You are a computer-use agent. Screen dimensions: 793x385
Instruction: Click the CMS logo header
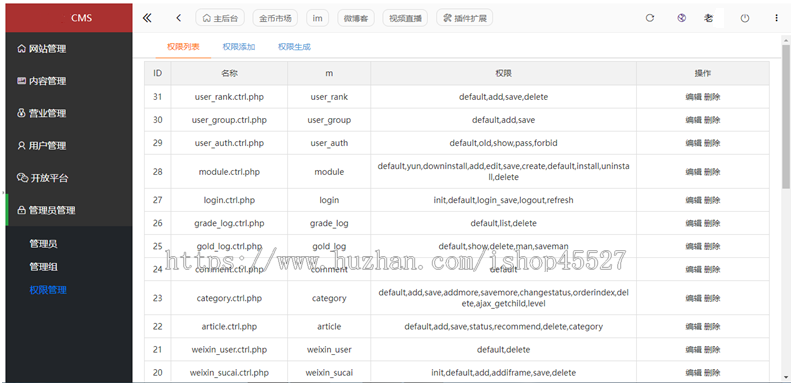(69, 18)
